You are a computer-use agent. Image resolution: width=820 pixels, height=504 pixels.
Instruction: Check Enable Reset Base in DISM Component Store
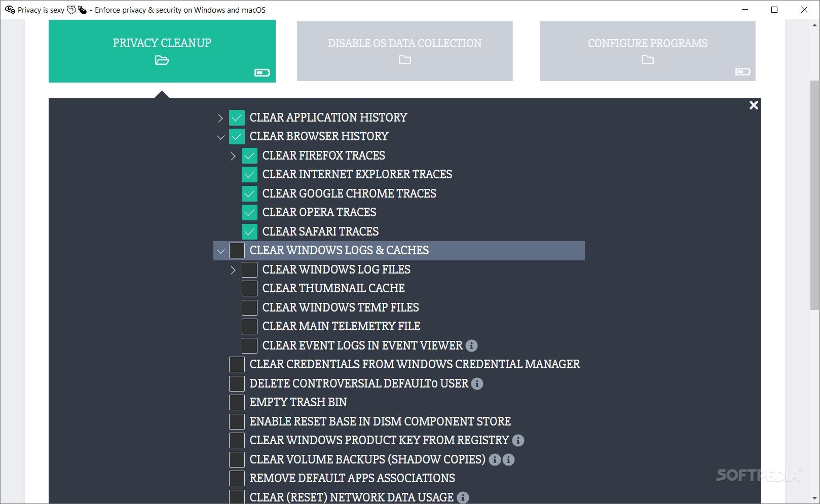(237, 421)
